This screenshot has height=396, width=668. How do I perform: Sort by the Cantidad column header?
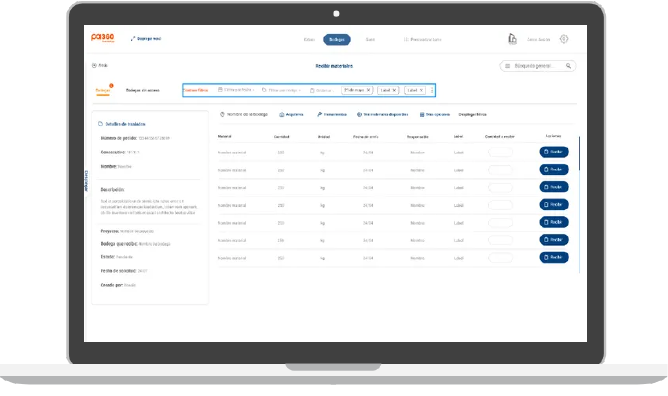[x=282, y=137]
